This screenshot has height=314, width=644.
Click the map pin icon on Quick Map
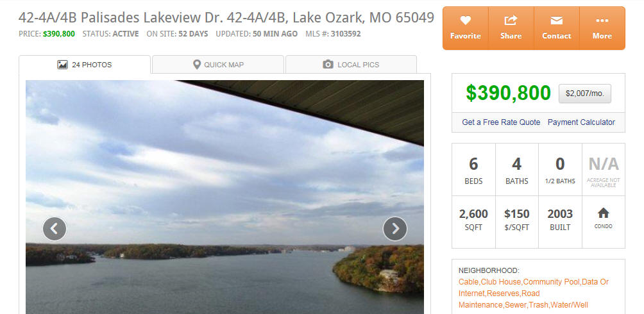pos(197,65)
